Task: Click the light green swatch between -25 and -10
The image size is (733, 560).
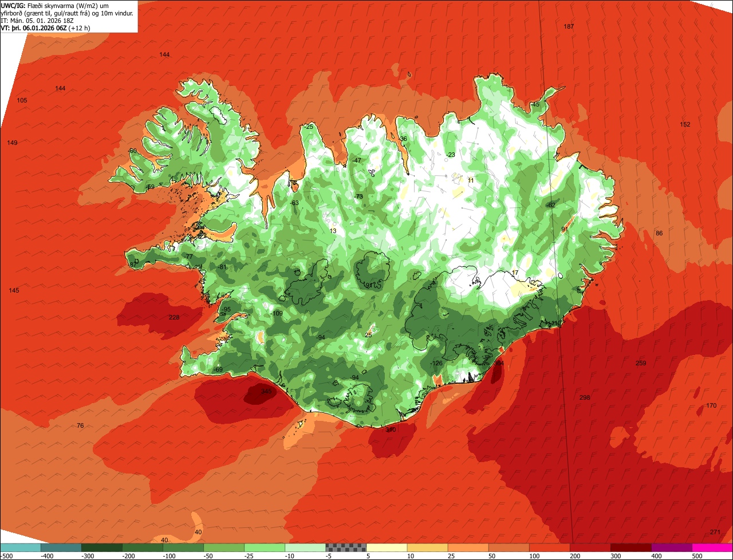Action: 265,547
